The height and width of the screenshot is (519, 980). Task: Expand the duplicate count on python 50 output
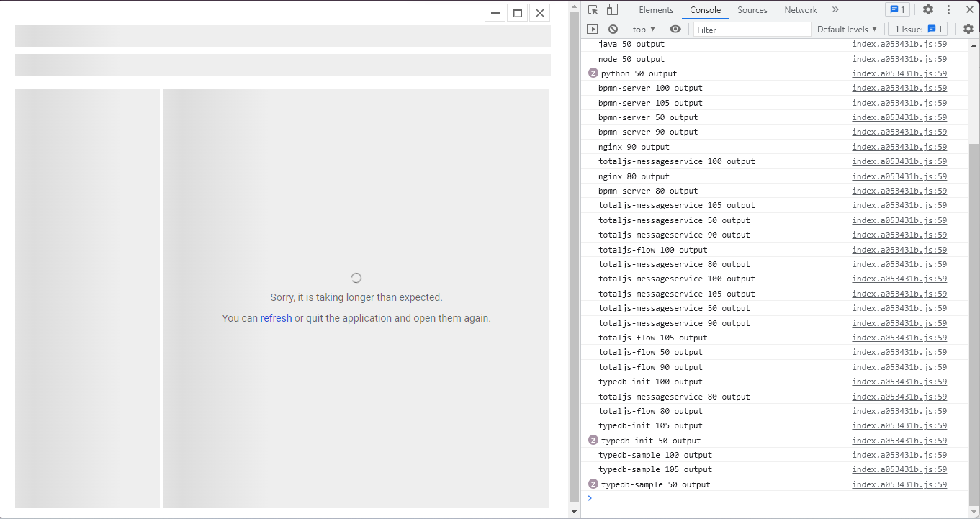click(x=593, y=73)
